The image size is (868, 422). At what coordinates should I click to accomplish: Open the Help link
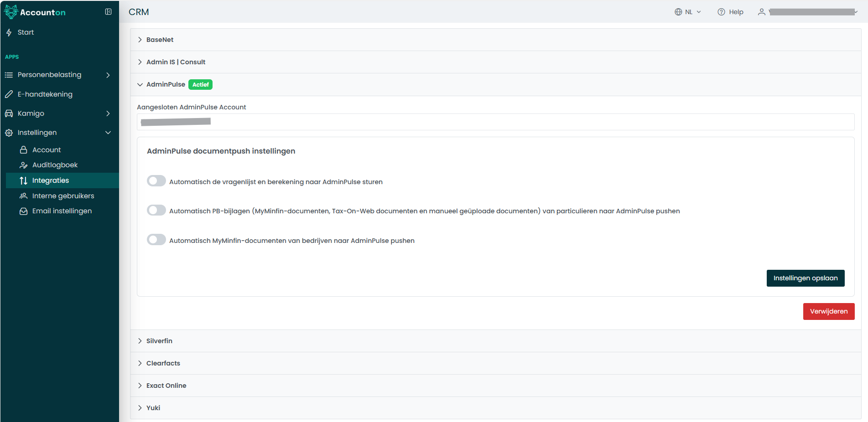tap(730, 12)
